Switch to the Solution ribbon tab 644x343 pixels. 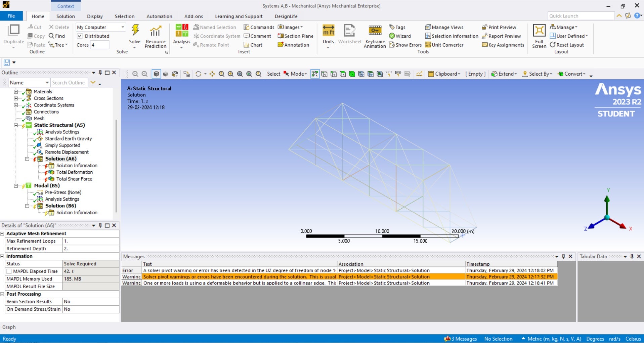(x=66, y=16)
